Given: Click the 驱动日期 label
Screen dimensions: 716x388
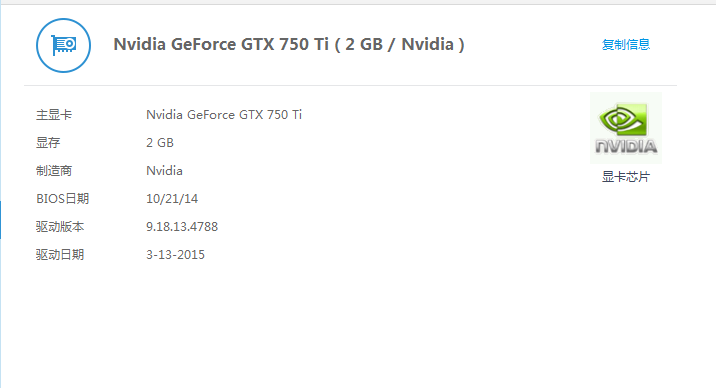Looking at the screenshot, I should click(60, 255).
